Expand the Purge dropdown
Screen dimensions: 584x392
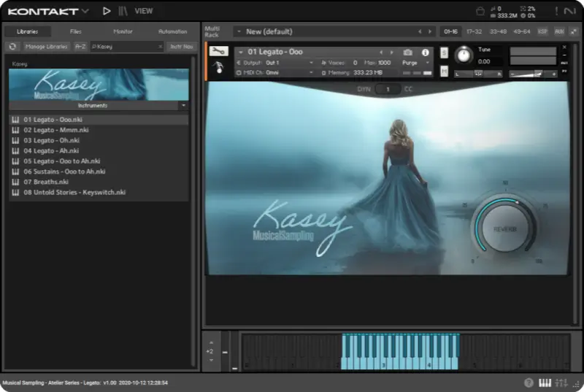coord(413,63)
